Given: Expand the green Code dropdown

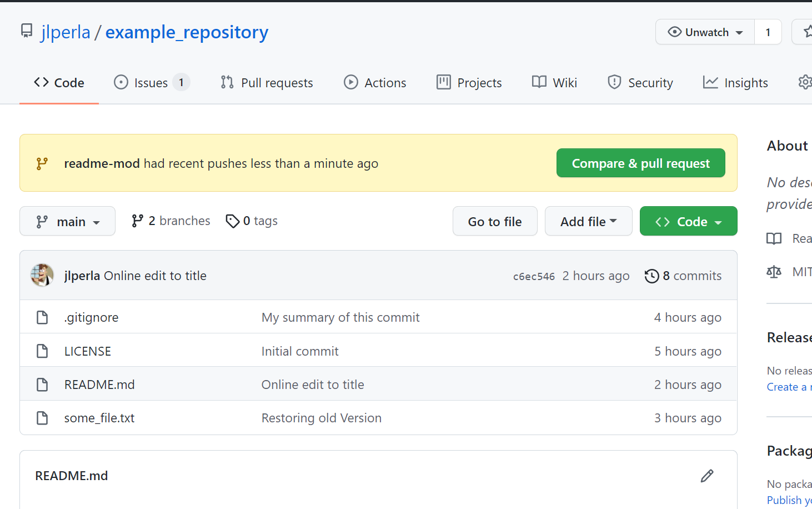Looking at the screenshot, I should pos(688,221).
